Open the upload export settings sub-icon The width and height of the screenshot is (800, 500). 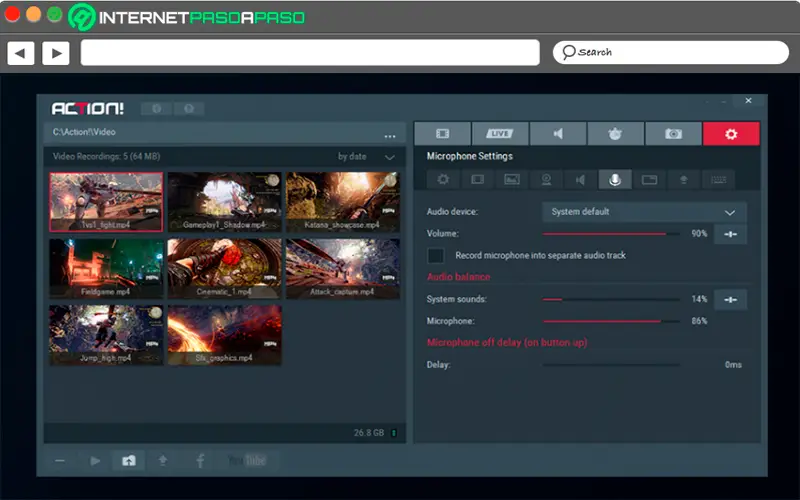point(684,180)
